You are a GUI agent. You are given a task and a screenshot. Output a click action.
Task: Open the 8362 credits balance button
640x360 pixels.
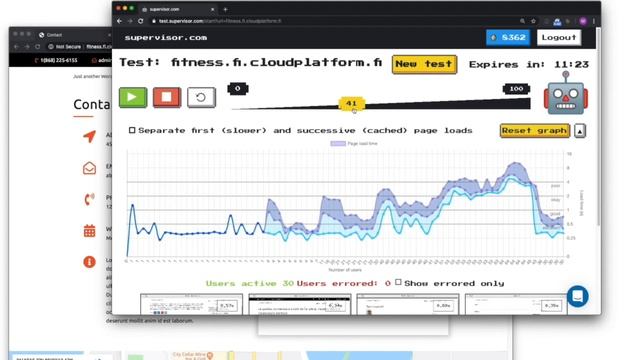pos(508,38)
